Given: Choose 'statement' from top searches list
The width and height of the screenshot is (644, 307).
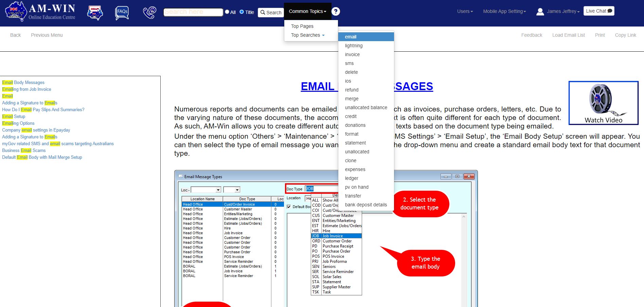Looking at the screenshot, I should click(x=366, y=143).
